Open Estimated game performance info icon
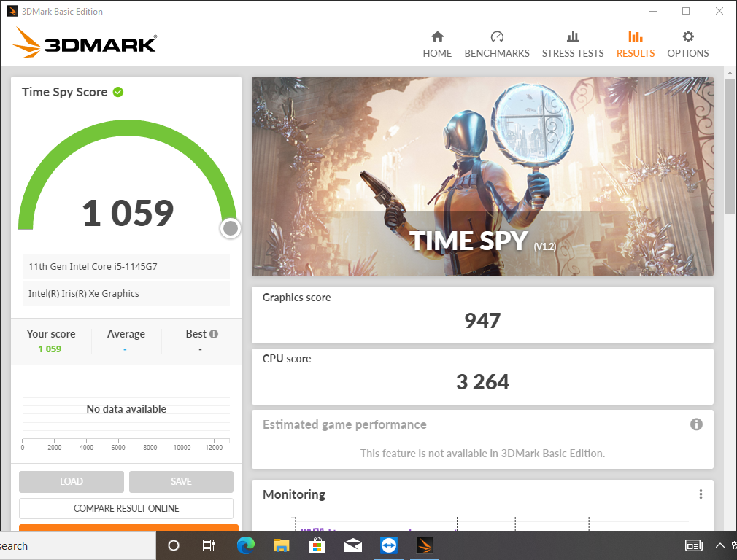The width and height of the screenshot is (737, 560). click(x=696, y=424)
